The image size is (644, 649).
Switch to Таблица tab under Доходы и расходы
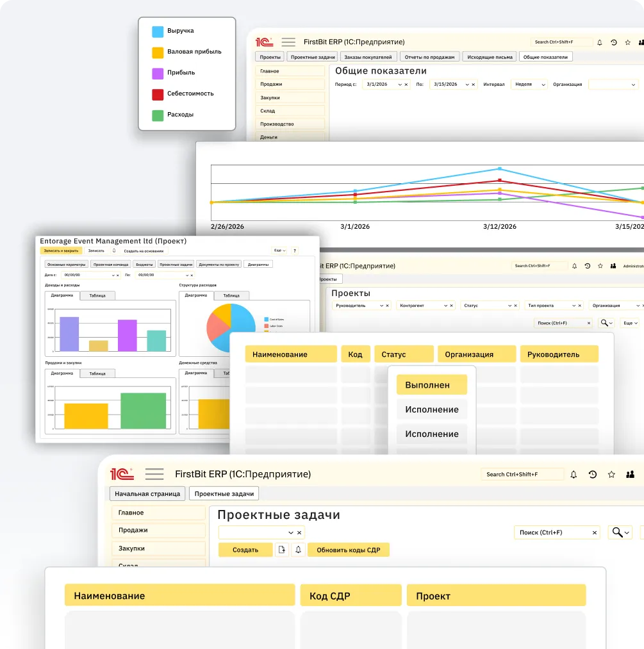(97, 295)
